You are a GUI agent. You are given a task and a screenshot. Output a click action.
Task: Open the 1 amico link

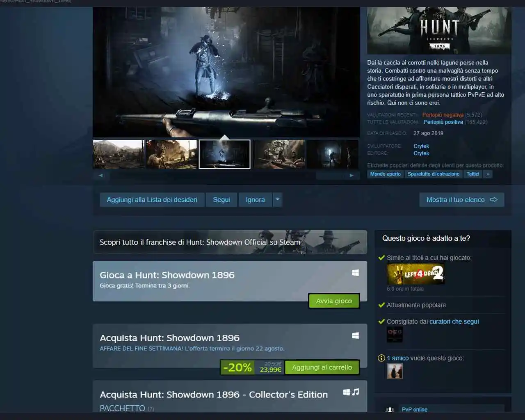(398, 358)
